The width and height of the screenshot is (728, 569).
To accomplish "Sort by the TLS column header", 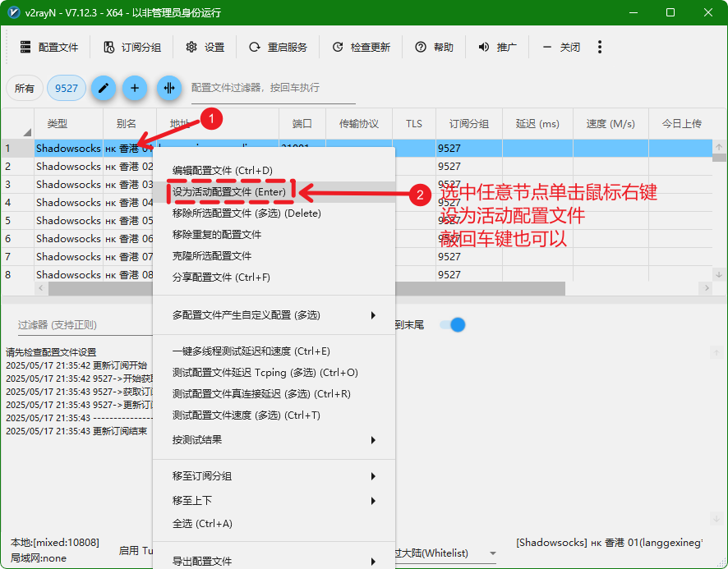I will pyautogui.click(x=413, y=123).
